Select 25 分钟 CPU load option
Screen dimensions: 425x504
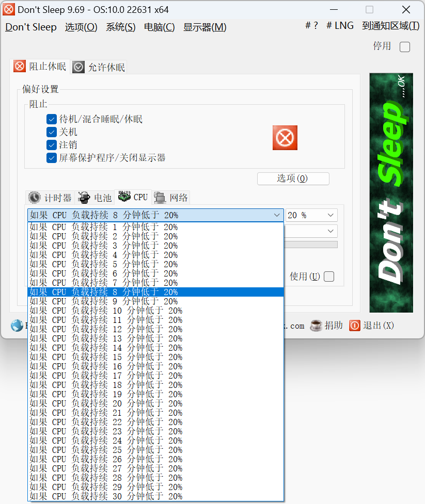(x=156, y=450)
